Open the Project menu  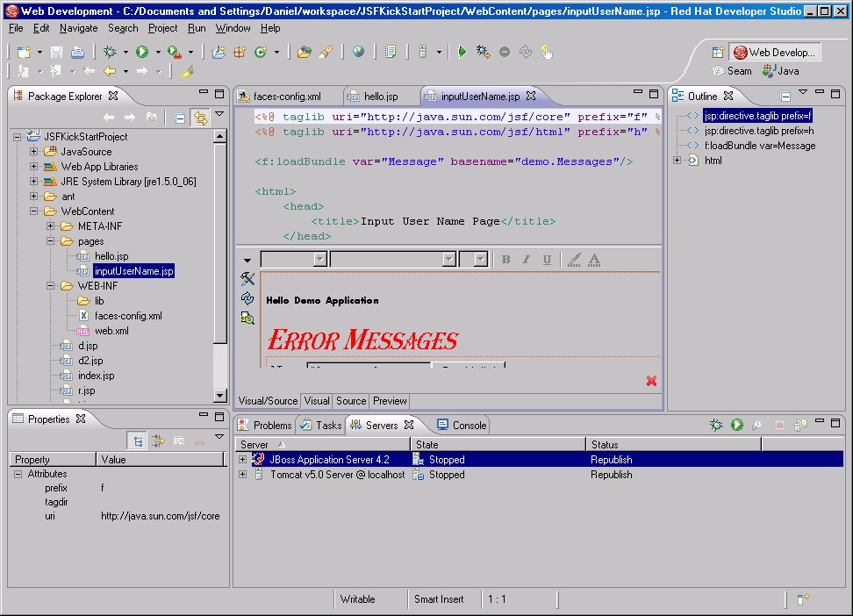click(162, 28)
